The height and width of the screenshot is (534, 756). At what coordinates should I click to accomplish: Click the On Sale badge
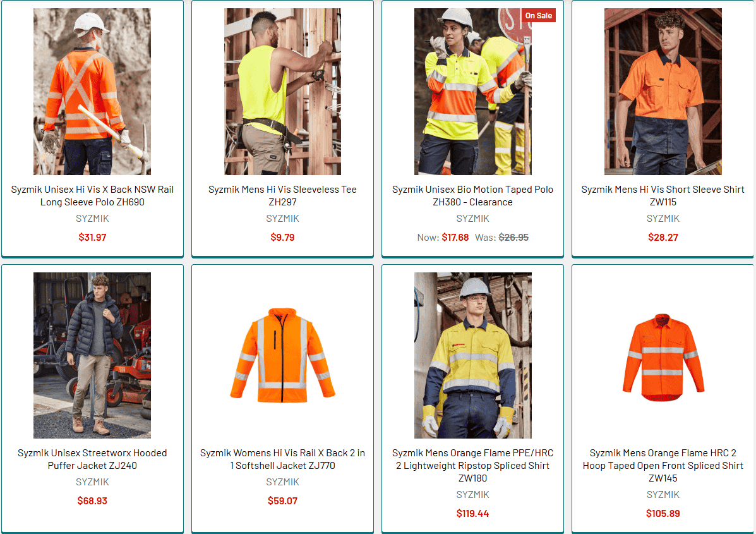coord(539,15)
